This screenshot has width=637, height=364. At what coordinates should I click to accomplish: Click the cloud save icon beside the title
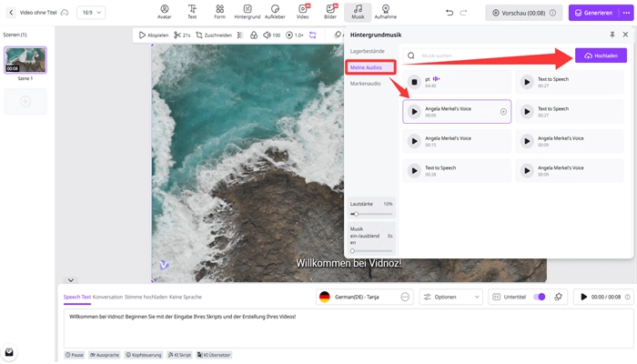pos(65,13)
